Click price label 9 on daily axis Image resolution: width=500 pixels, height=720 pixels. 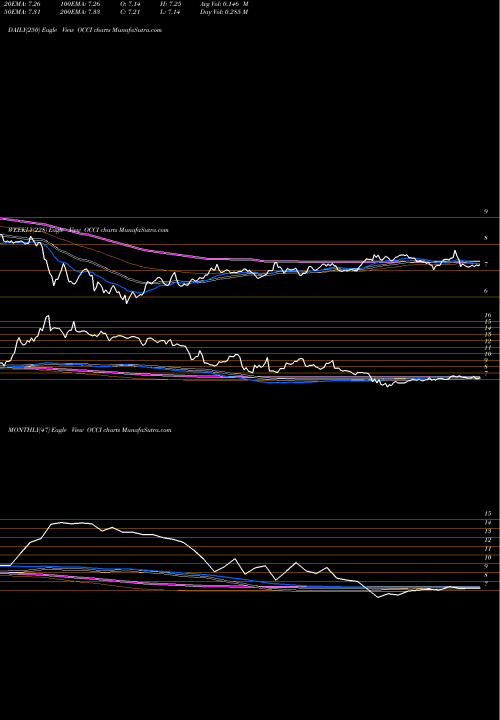(x=486, y=212)
